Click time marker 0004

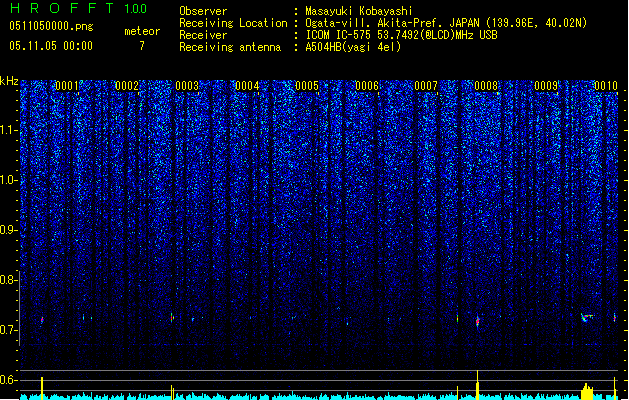(x=247, y=86)
